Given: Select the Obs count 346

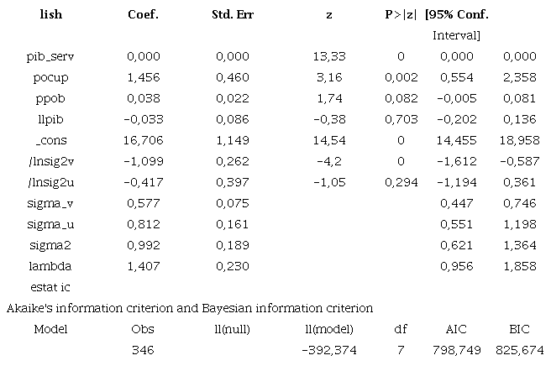Looking at the screenshot, I should pos(144,350).
